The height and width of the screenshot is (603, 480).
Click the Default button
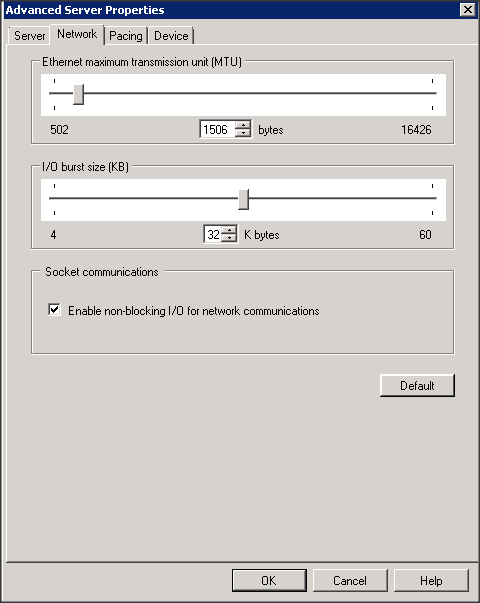pos(417,385)
